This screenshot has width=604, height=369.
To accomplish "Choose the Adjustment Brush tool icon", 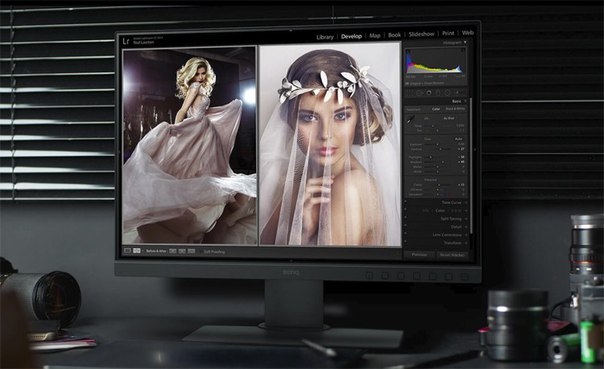I will click(457, 92).
